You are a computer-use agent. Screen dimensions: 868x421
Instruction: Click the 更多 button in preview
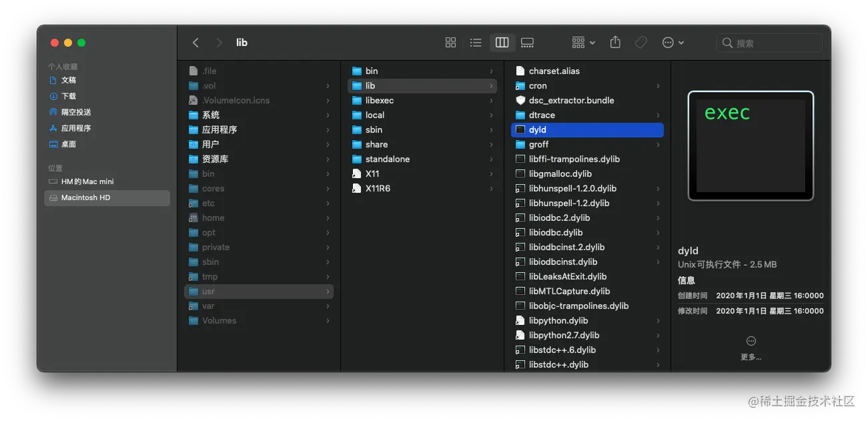[x=751, y=348]
